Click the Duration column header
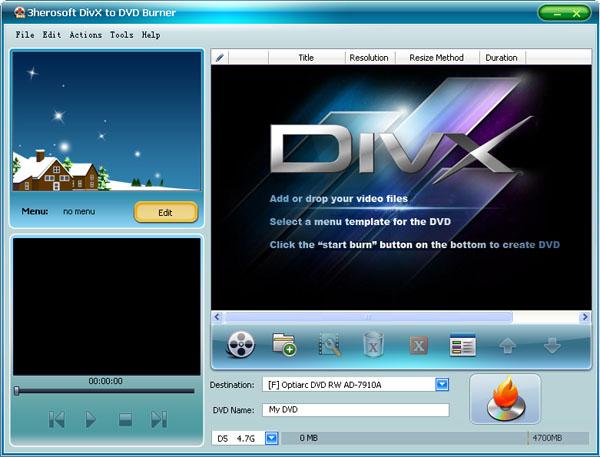Image resolution: width=600 pixels, height=457 pixels. point(501,58)
